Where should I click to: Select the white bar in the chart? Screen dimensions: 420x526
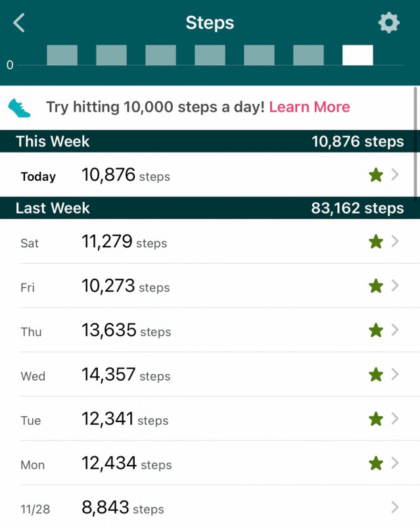pyautogui.click(x=358, y=55)
